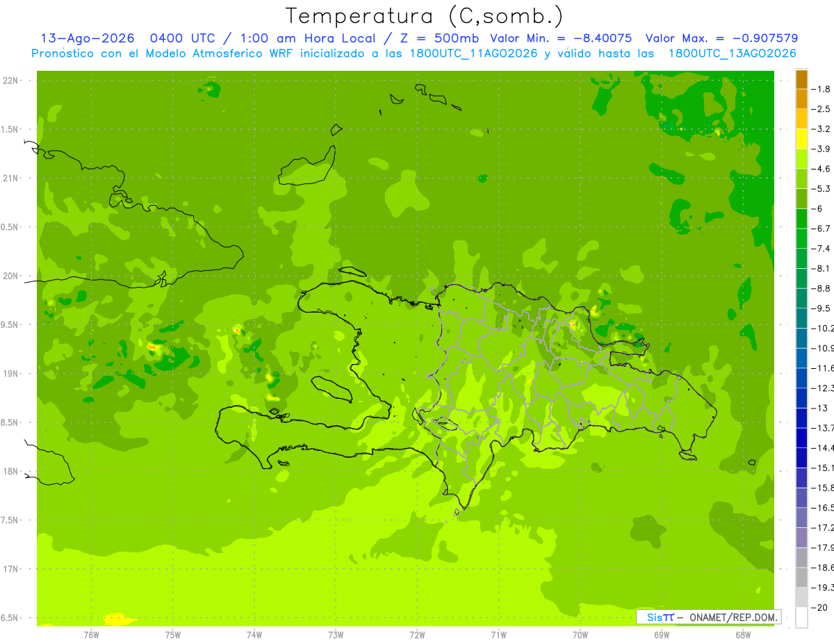This screenshot has width=834, height=644.
Task: Click the teal band between -9.5 and -10.2
Action: pos(801,318)
